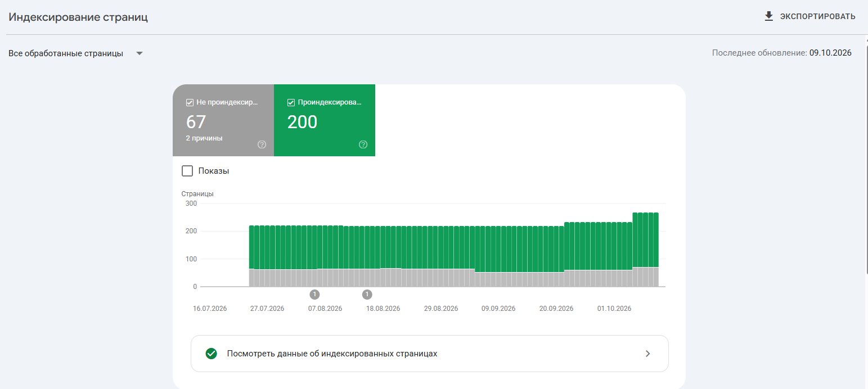
Task: Enable the Показы checkbox
Action: point(187,171)
